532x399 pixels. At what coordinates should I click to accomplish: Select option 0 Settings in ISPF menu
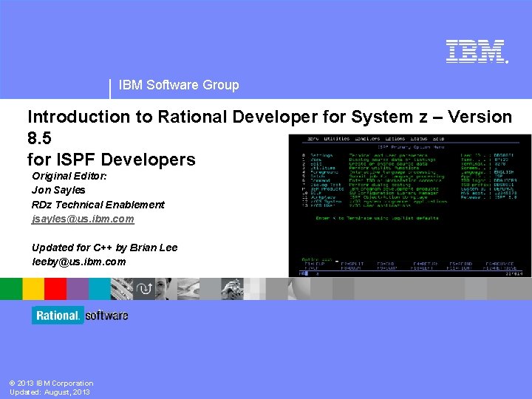[318, 155]
